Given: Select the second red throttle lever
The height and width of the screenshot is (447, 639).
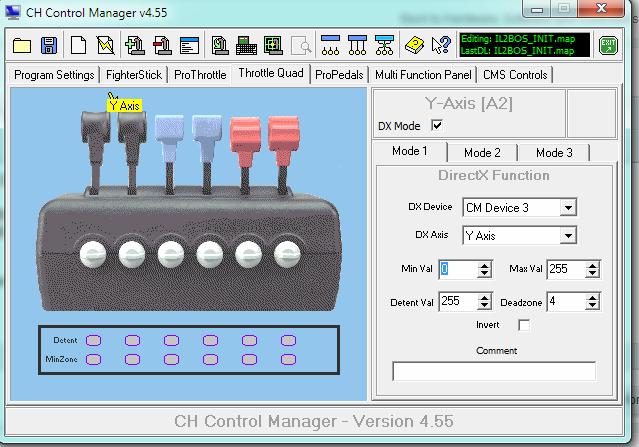Looking at the screenshot, I should pyautogui.click(x=284, y=155).
